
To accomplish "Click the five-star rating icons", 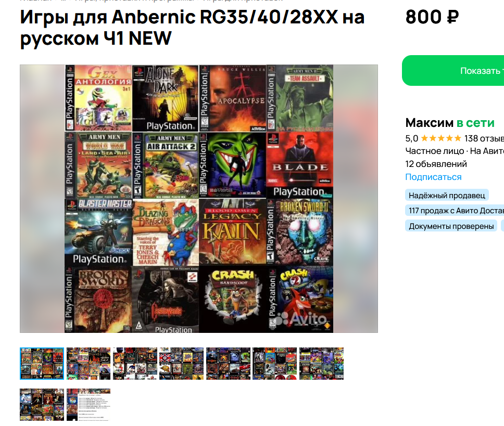I will tap(441, 138).
